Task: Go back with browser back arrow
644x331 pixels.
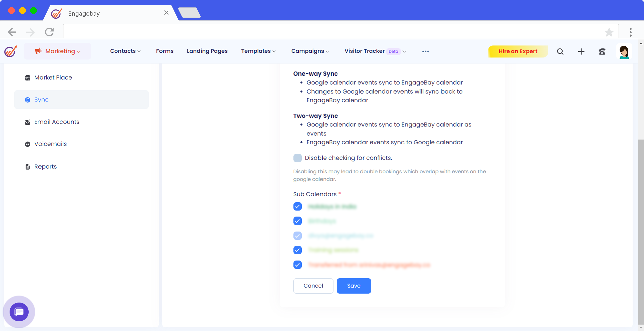Action: pos(12,32)
